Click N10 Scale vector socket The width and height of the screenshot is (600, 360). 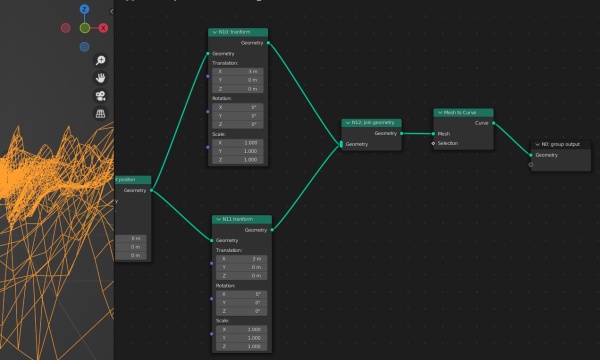tap(208, 147)
